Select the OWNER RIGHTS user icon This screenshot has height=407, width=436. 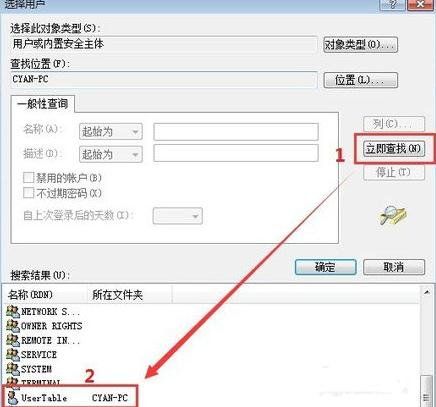coord(13,326)
